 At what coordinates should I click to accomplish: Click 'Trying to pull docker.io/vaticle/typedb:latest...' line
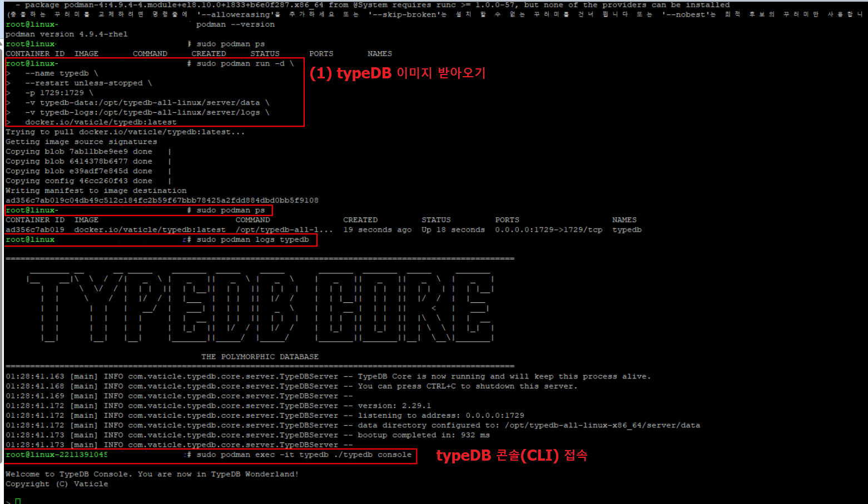point(125,132)
